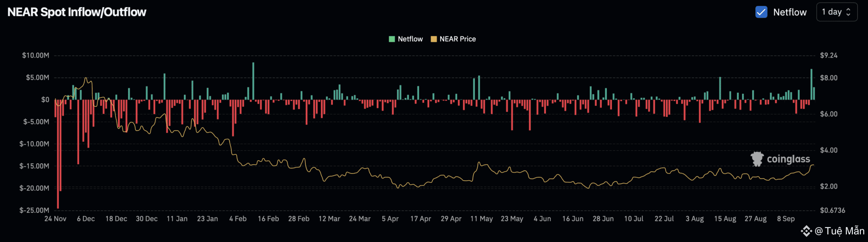Toggle the green Netflow legend swatch
868x242 pixels.
point(392,39)
